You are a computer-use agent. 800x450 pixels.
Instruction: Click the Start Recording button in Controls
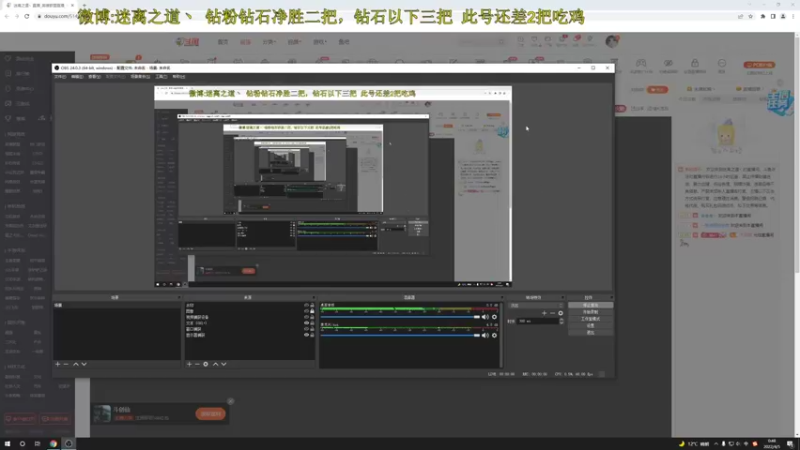pos(590,312)
